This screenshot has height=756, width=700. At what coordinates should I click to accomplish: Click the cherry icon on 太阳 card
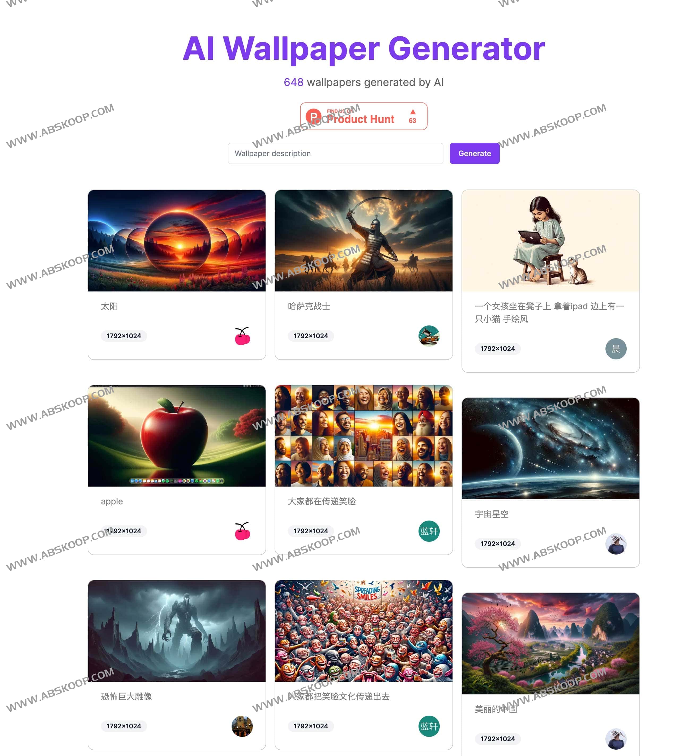pyautogui.click(x=243, y=335)
